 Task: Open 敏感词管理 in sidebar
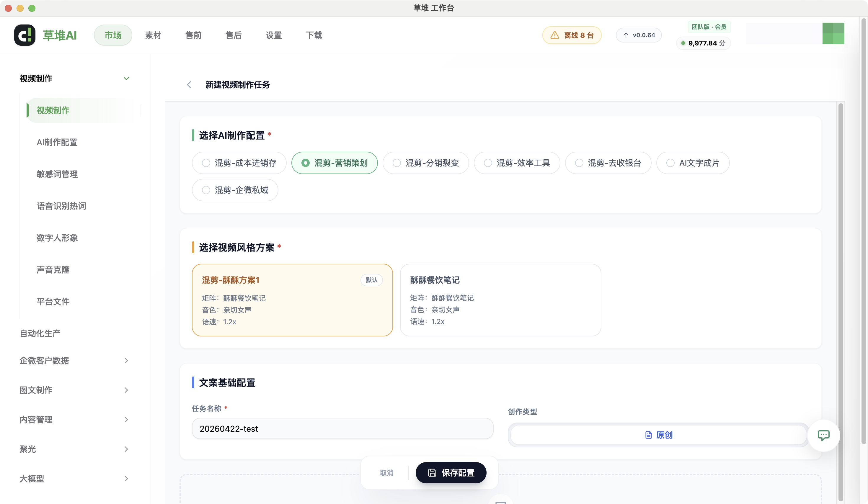57,174
